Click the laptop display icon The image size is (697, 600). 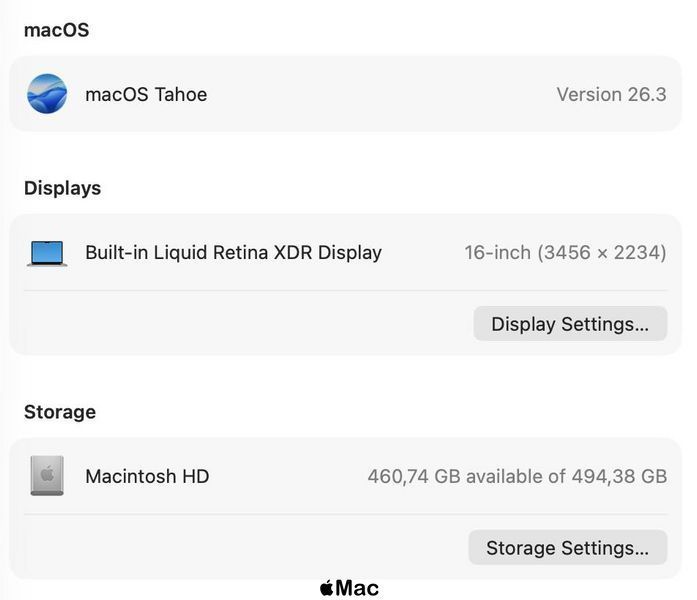click(x=47, y=253)
